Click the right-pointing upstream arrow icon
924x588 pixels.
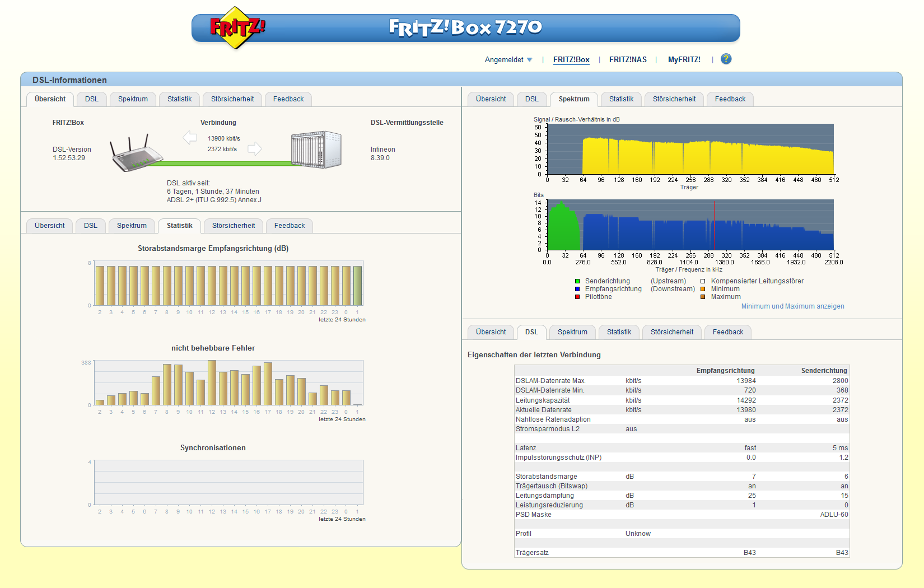point(255,148)
